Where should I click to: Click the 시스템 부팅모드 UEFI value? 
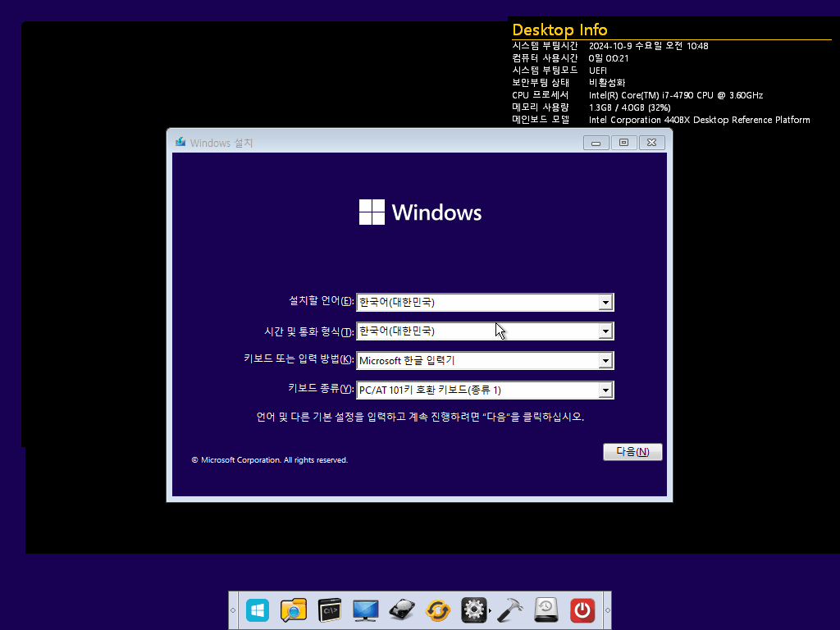pos(598,71)
